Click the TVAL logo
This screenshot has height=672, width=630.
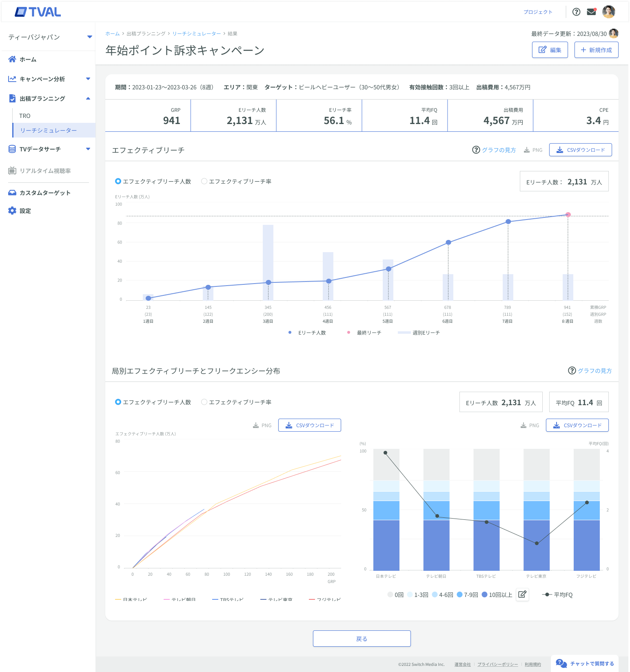pyautogui.click(x=38, y=12)
